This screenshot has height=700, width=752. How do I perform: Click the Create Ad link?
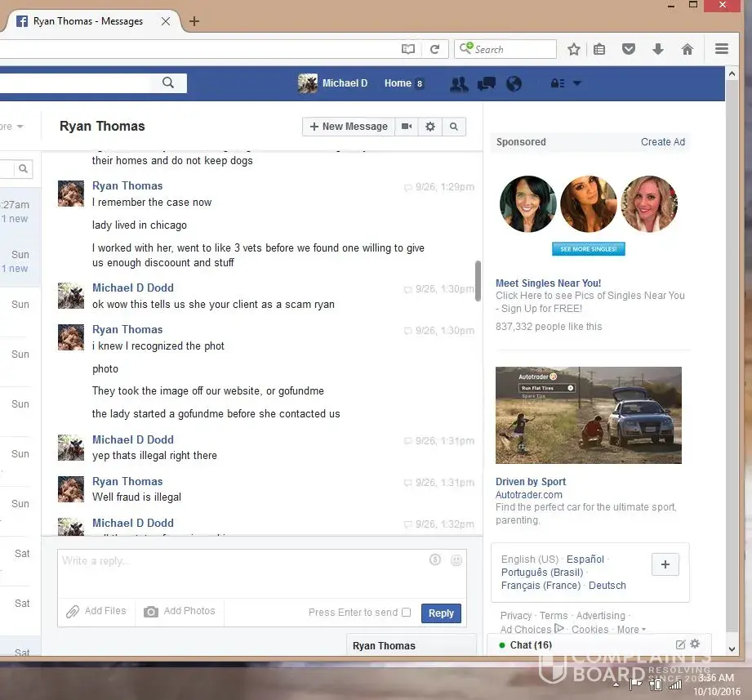pos(662,142)
